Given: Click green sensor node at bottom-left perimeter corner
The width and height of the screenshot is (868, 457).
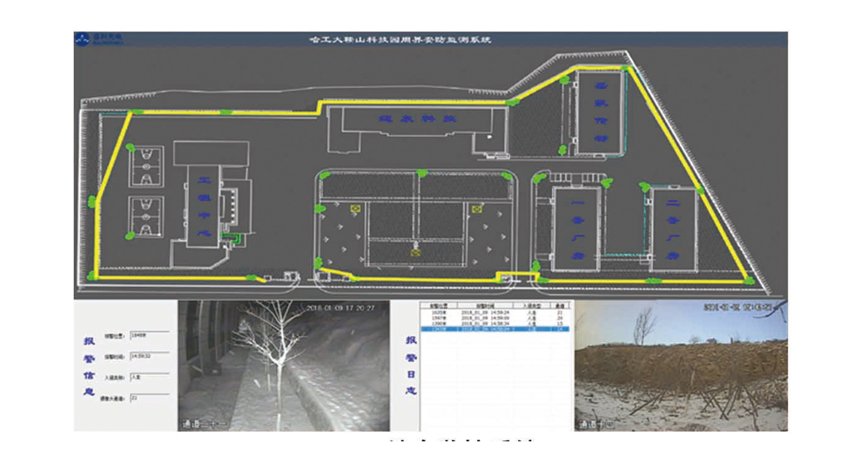Looking at the screenshot, I should point(93,275).
